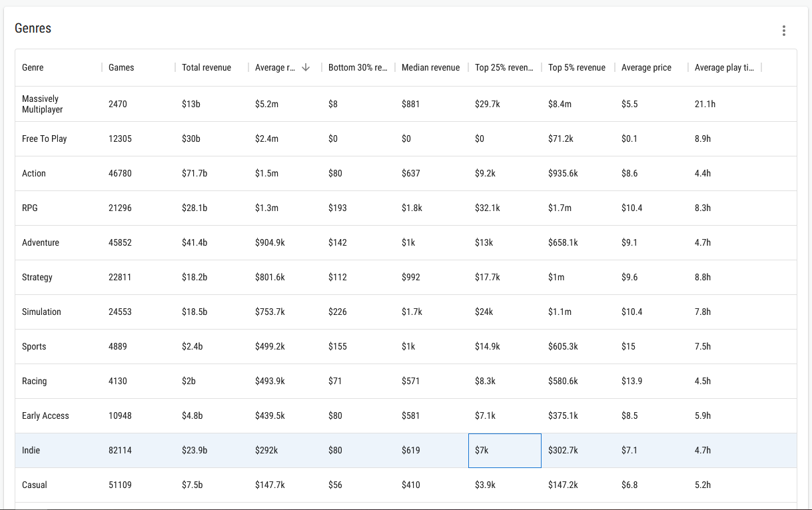Sort by Average price column

(x=646, y=67)
